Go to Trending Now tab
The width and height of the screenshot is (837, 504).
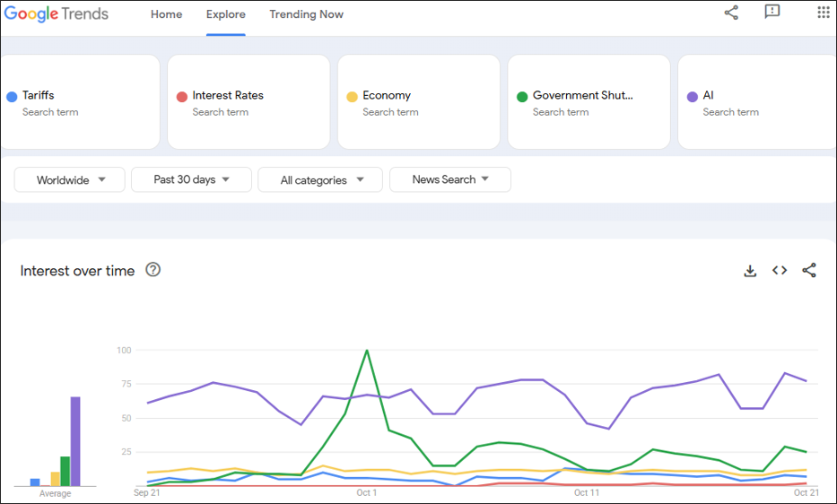click(x=307, y=14)
